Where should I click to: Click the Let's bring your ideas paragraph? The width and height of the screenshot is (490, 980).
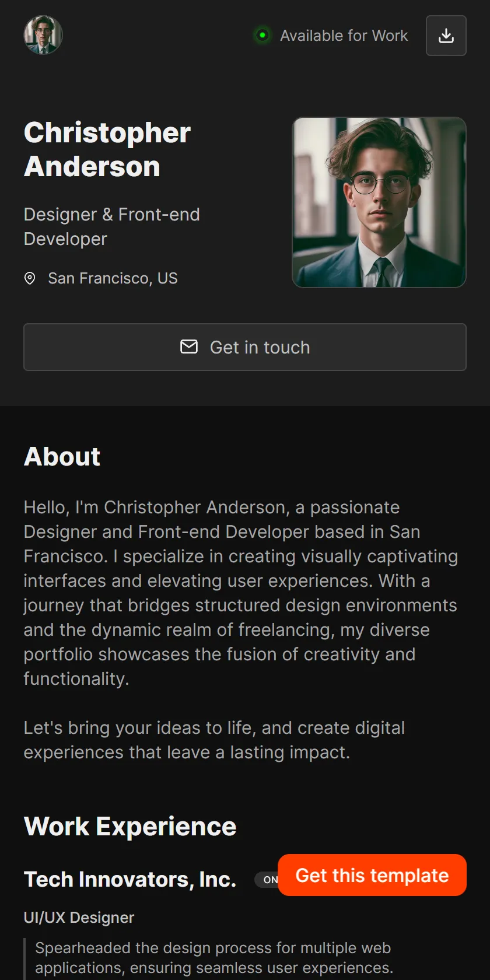click(214, 740)
